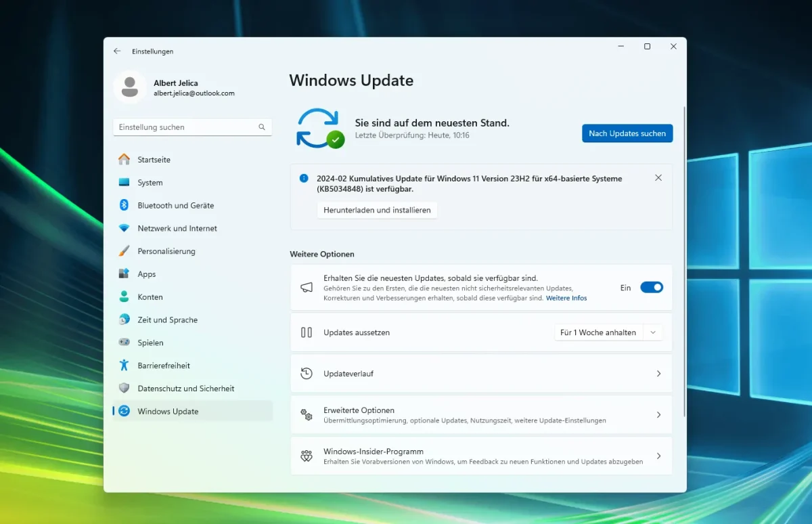The image size is (812, 524).
Task: Click the Windows Update sidebar icon
Action: click(124, 411)
